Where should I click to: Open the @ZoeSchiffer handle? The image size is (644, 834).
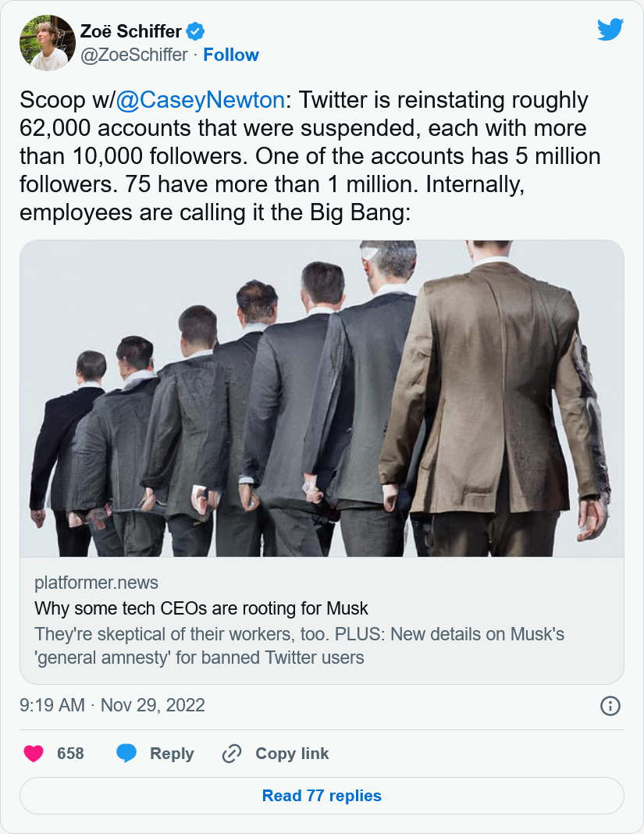[134, 55]
